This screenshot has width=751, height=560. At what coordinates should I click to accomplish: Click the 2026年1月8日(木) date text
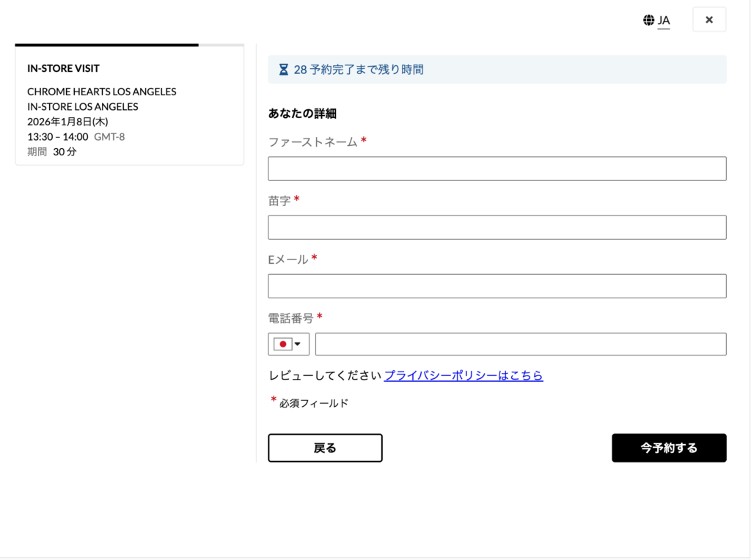68,122
